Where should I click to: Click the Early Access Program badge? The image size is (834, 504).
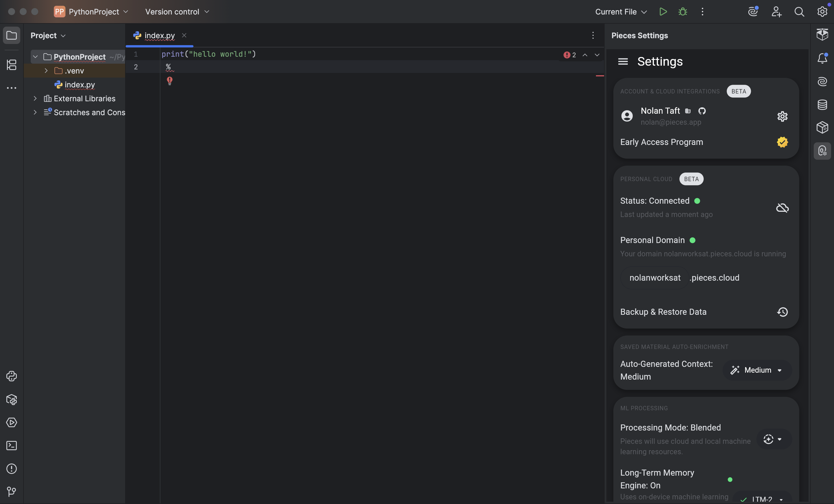coord(782,142)
